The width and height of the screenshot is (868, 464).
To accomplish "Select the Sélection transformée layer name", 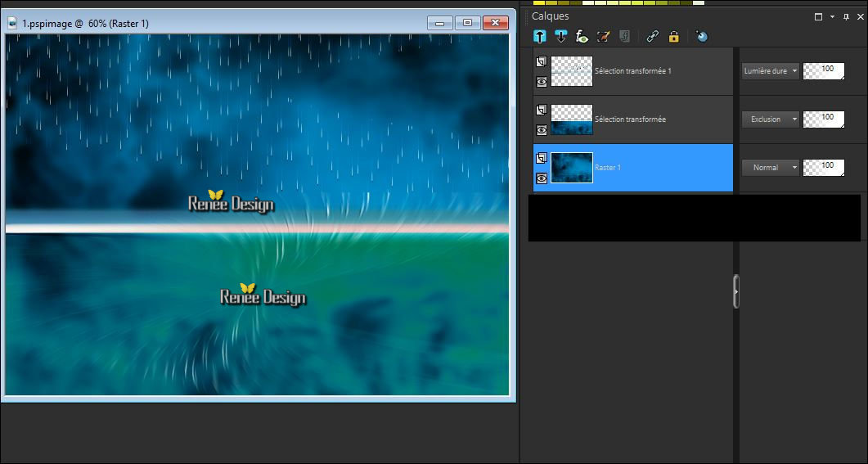I will pyautogui.click(x=630, y=119).
